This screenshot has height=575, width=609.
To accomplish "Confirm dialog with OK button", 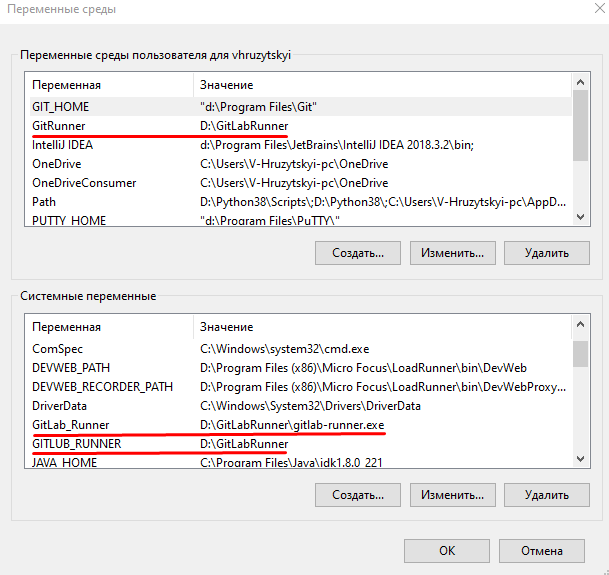I will click(447, 551).
